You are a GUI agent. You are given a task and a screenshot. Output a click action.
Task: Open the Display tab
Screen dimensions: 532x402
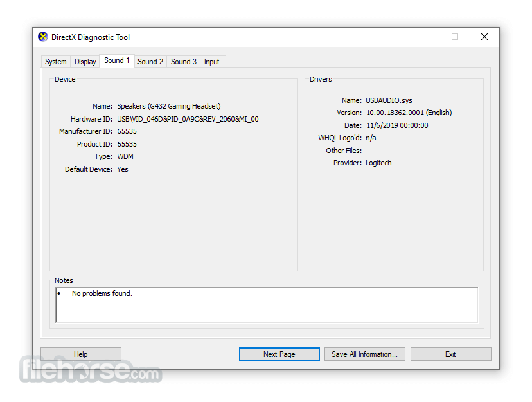pyautogui.click(x=85, y=62)
